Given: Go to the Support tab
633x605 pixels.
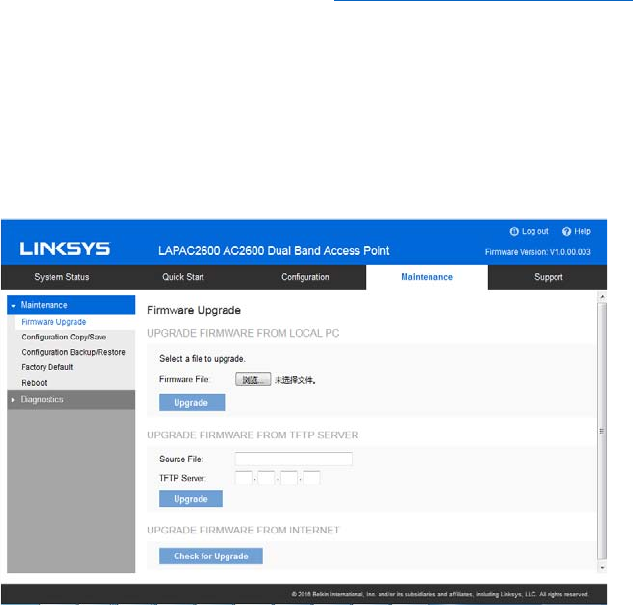Looking at the screenshot, I should coord(548,277).
